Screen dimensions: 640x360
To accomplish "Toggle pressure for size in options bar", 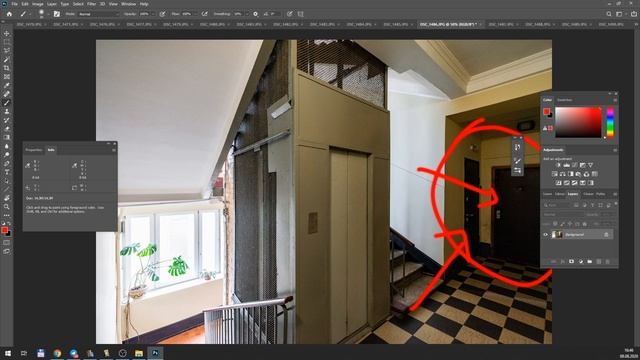I will pos(289,14).
